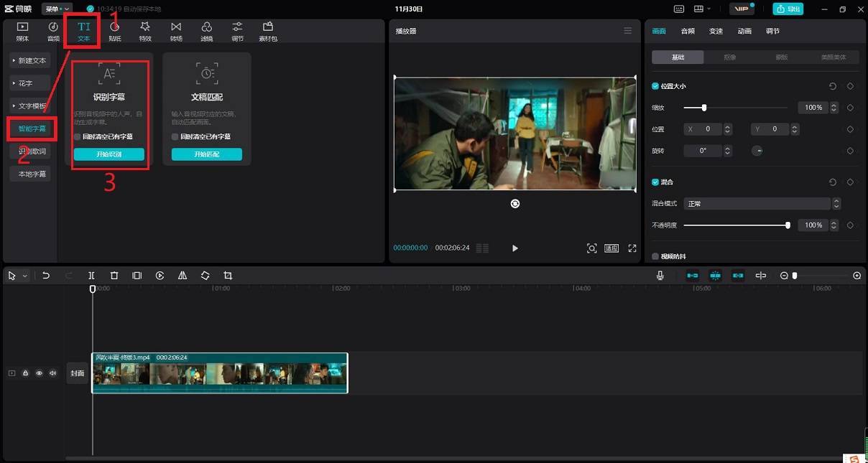The height and width of the screenshot is (463, 868).
Task: Open the 媒体 media panel
Action: point(22,31)
